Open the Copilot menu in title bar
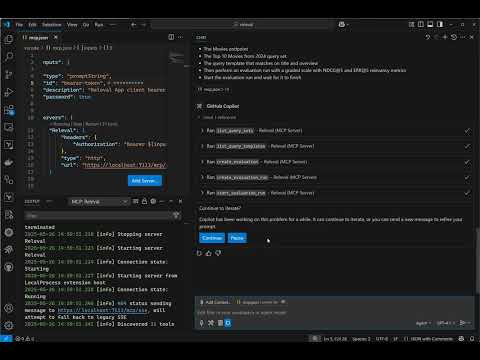 point(343,25)
